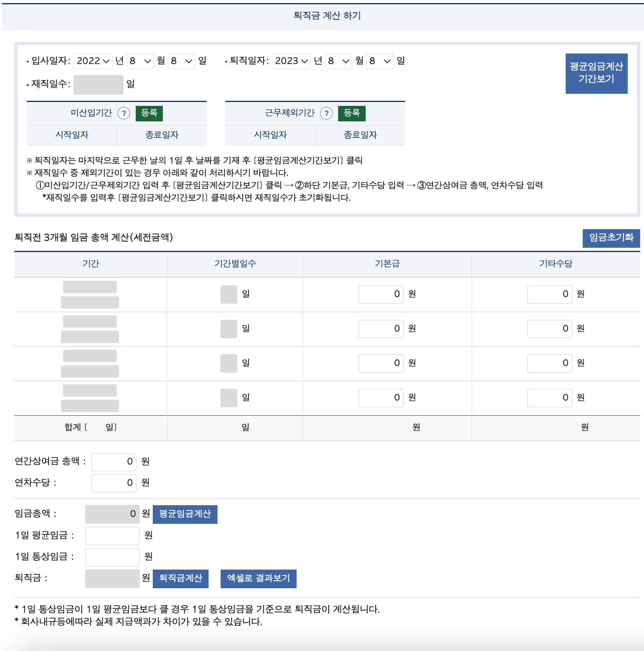Image resolution: width=644 pixels, height=651 pixels.
Task: Click 등록 next to 근무제외기간
Action: [351, 113]
